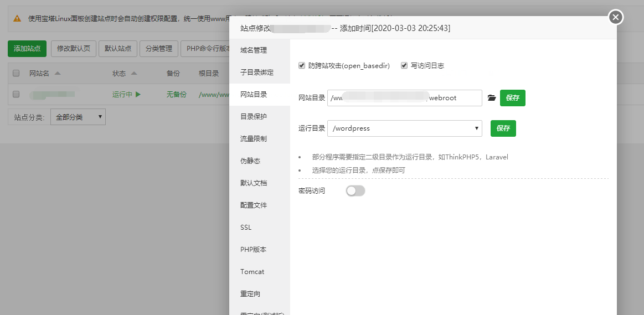This screenshot has height=315, width=644.
Task: Save the 运行目录 setting
Action: (x=503, y=128)
